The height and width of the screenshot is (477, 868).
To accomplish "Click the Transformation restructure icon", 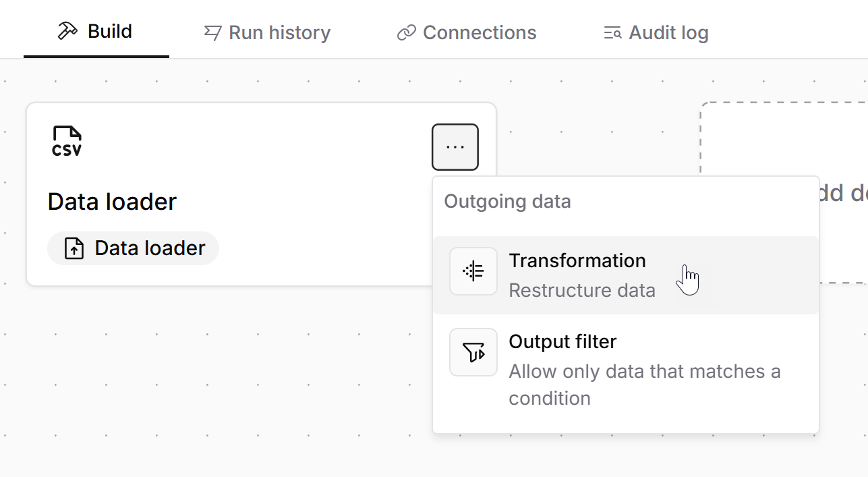I will coord(473,271).
